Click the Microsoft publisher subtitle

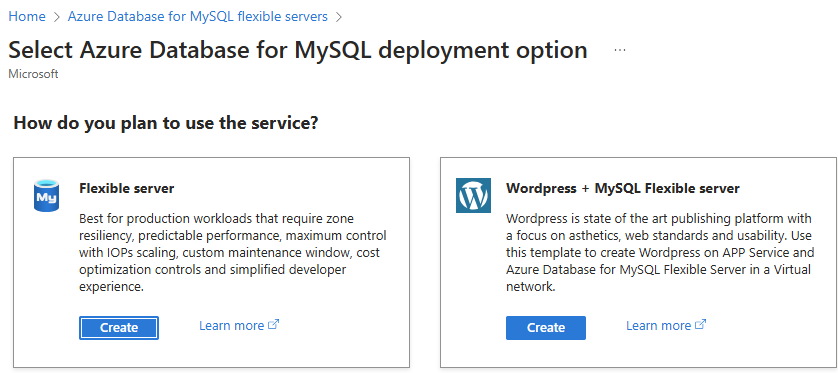pyautogui.click(x=33, y=74)
